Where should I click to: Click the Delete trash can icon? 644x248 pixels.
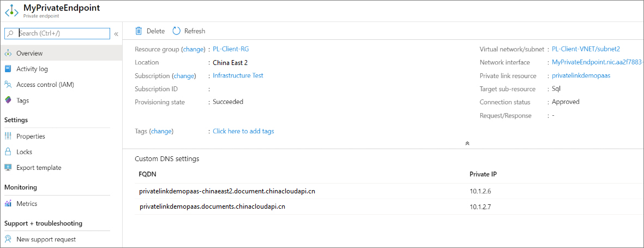click(x=139, y=31)
